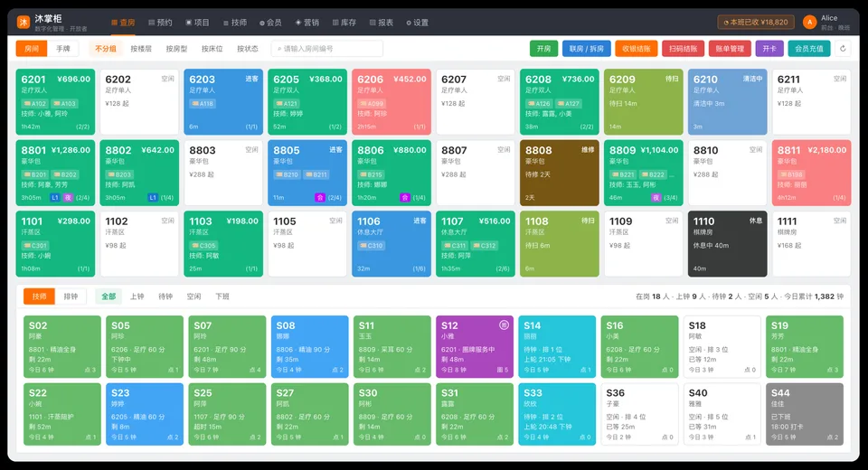Open the 会员 top navigation item
Screen dimensions: 868x470
point(270,23)
